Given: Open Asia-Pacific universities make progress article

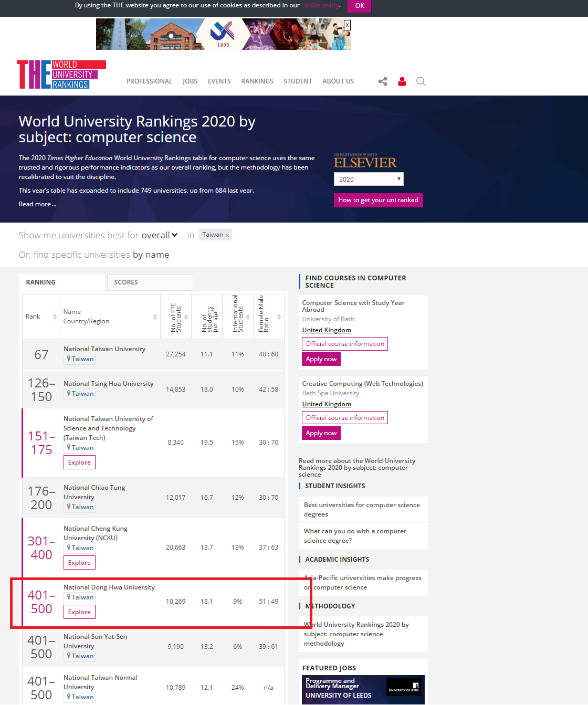Looking at the screenshot, I should [x=363, y=583].
